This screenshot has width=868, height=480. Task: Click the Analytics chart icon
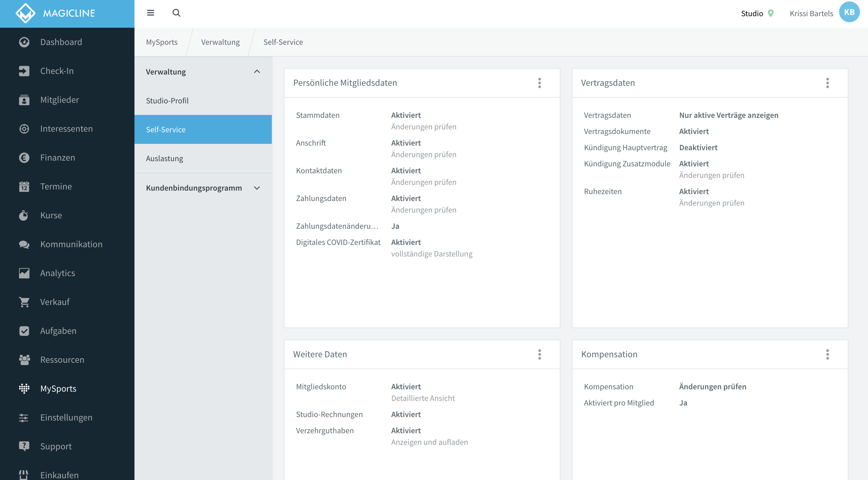[24, 273]
